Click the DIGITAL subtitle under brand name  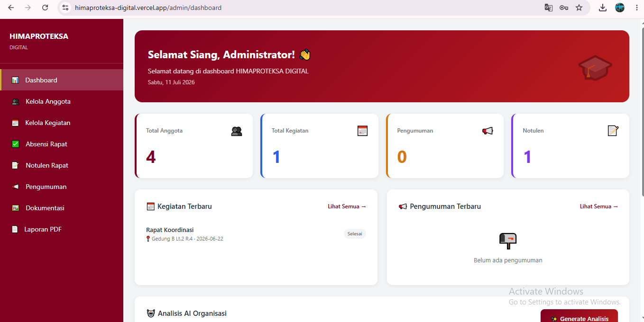tap(18, 47)
